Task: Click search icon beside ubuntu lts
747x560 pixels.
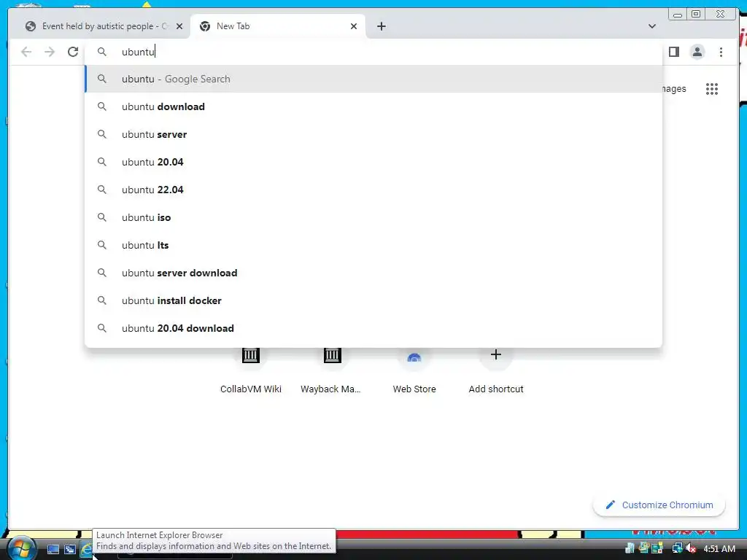Action: pos(102,245)
